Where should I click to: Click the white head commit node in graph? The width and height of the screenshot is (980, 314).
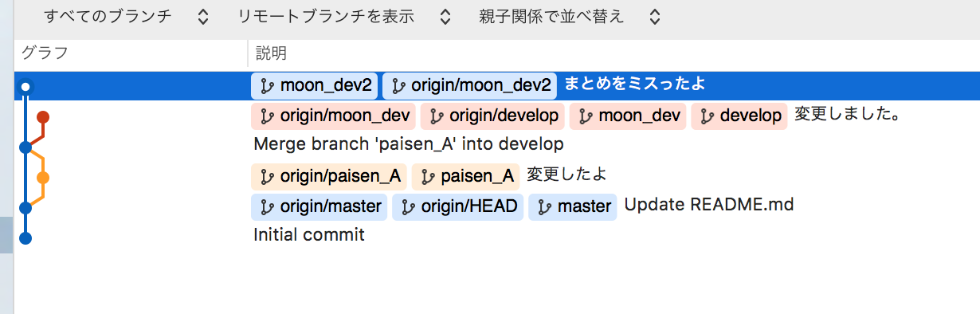pos(25,86)
